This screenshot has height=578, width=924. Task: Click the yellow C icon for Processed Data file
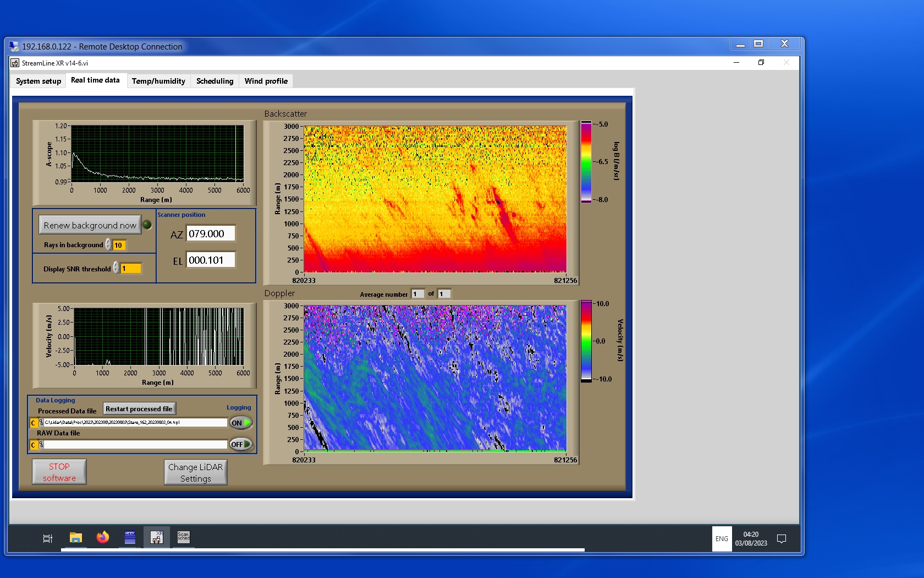click(x=34, y=423)
